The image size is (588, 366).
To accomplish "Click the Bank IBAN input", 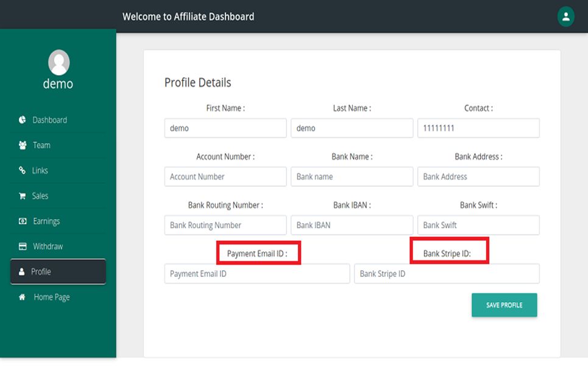I will (352, 225).
